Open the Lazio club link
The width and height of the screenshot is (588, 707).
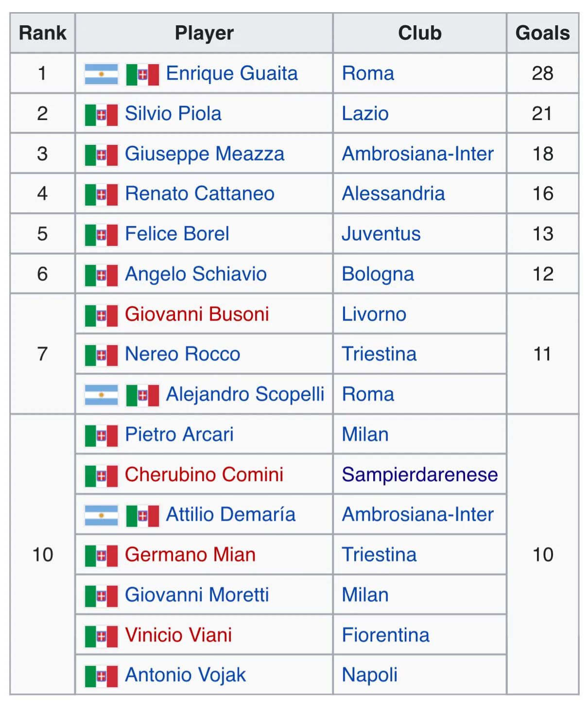pos(365,114)
